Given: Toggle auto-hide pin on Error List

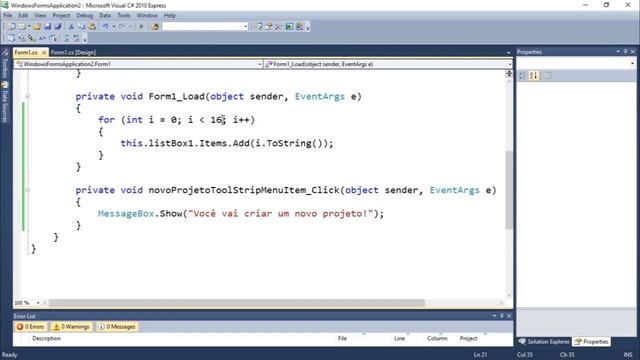Looking at the screenshot, I should tap(502, 316).
